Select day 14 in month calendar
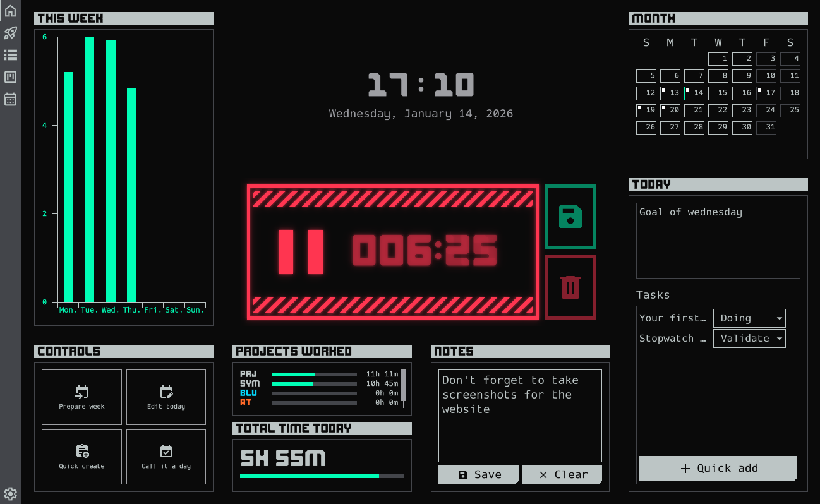Screen dimensions: 820x504 [694, 93]
